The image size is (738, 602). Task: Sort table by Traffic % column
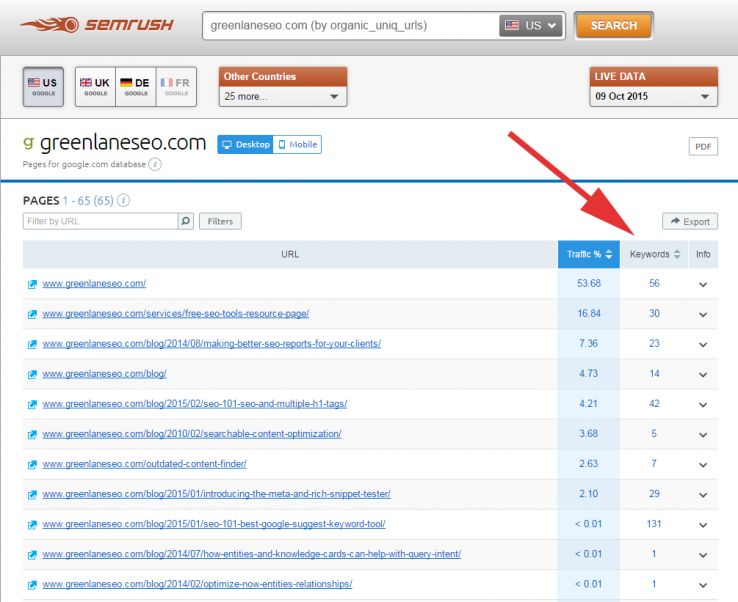pos(589,255)
